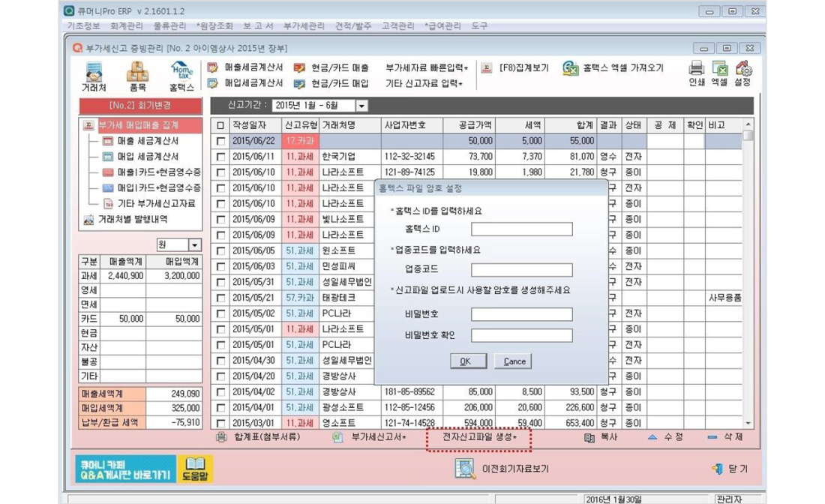Click into the 비밀번호 field
825x504 pixels.
[x=521, y=314]
